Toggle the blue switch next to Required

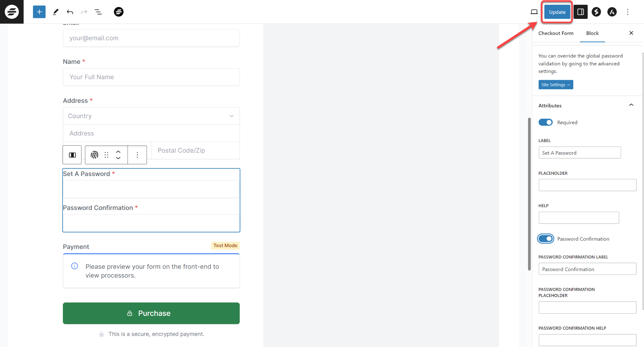546,122
